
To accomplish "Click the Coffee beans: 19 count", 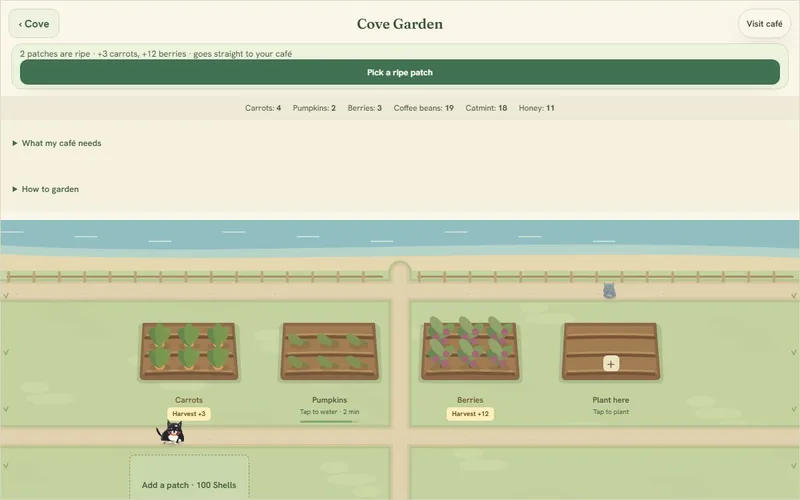I will 423,108.
